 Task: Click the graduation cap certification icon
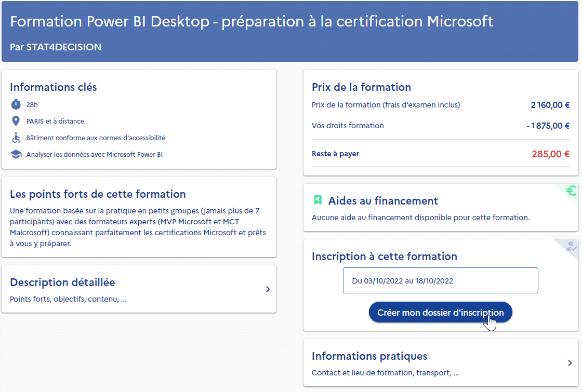coord(16,154)
